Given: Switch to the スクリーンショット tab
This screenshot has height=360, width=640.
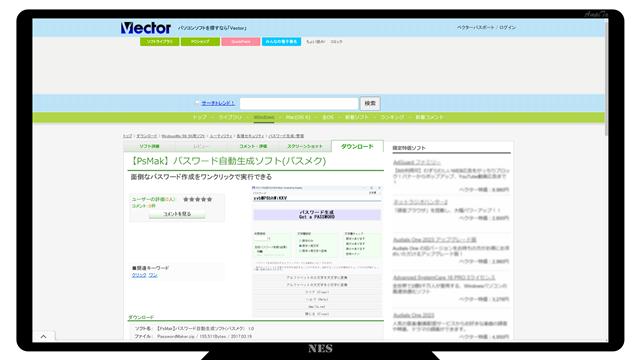Looking at the screenshot, I should tap(305, 146).
